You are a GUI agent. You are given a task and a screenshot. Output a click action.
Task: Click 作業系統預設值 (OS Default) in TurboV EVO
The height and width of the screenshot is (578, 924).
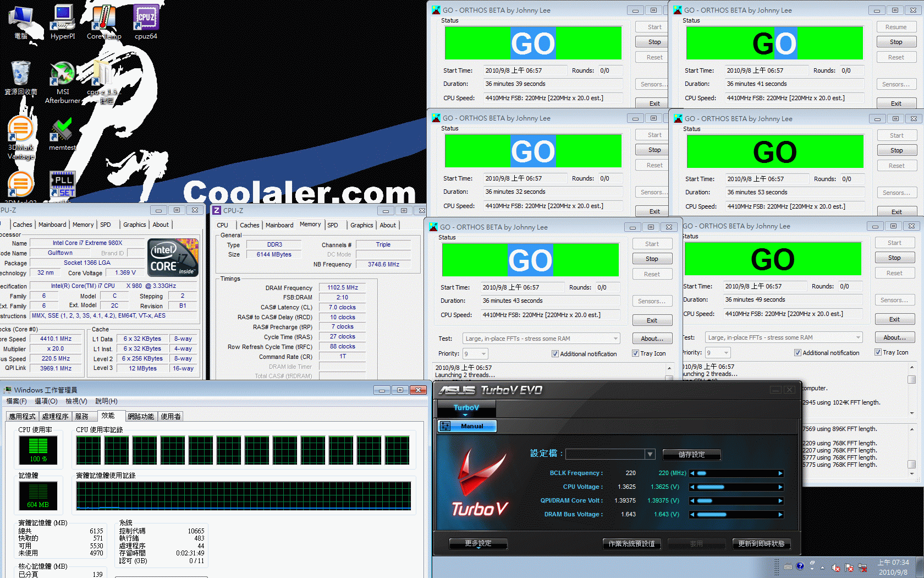(x=631, y=543)
